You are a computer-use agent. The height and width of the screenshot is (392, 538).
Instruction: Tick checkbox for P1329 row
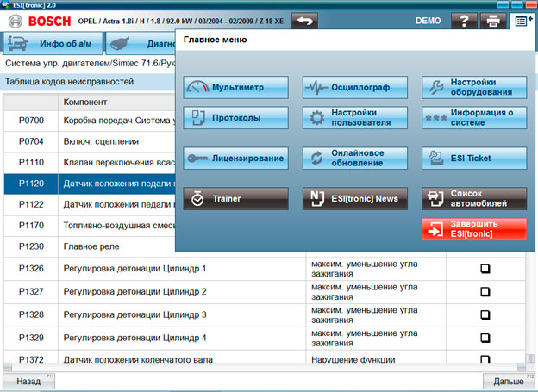click(x=485, y=337)
